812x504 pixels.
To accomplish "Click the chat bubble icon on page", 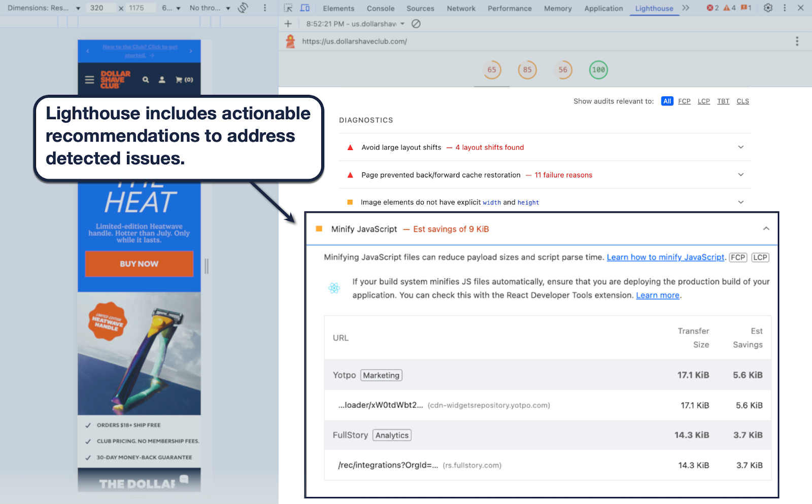I will [x=184, y=479].
